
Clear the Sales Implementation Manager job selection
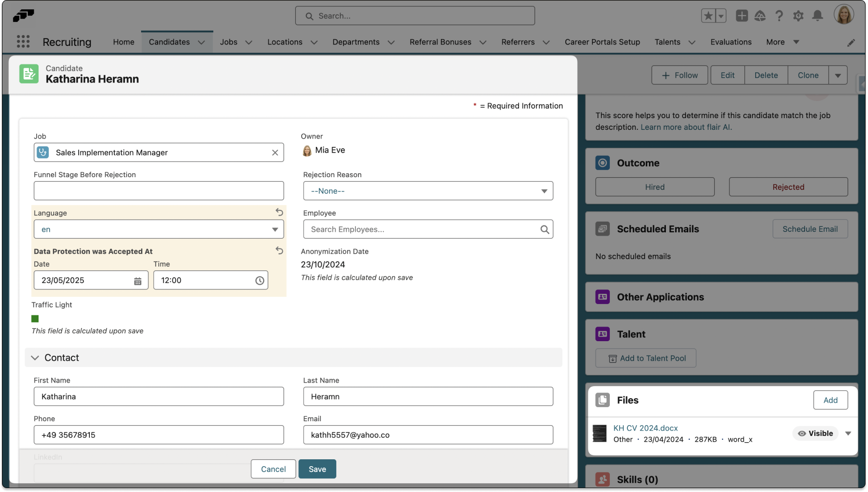pos(275,153)
